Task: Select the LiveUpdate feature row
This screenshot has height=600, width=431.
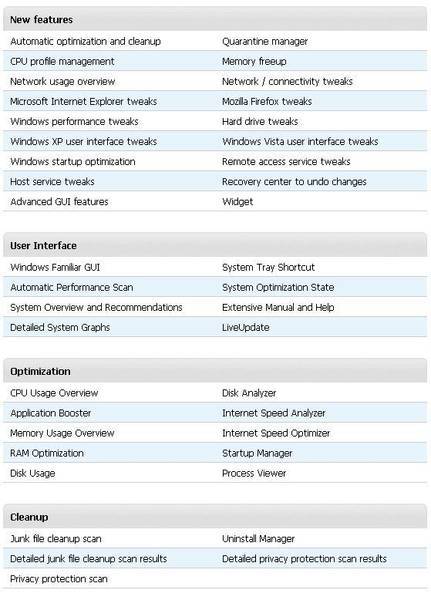Action: click(x=215, y=327)
